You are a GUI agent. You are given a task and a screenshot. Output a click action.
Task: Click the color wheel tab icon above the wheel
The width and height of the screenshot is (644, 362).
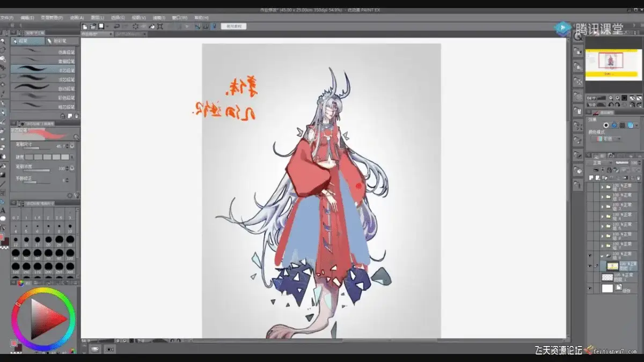pos(21,283)
